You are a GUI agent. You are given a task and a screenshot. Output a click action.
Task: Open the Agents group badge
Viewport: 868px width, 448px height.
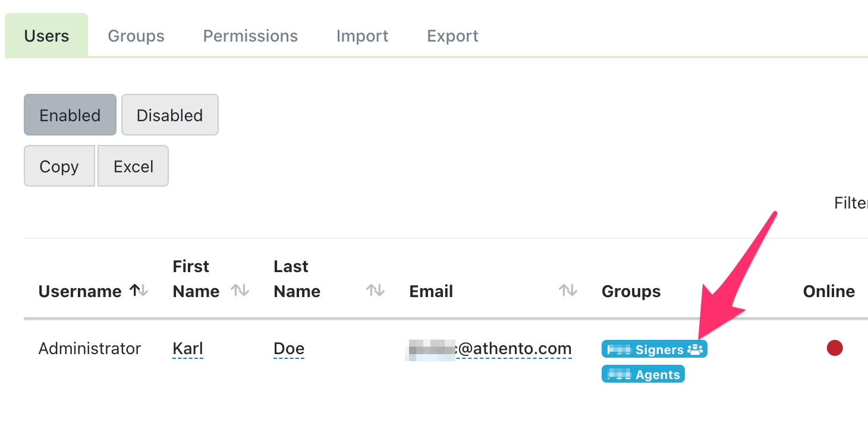pos(643,374)
